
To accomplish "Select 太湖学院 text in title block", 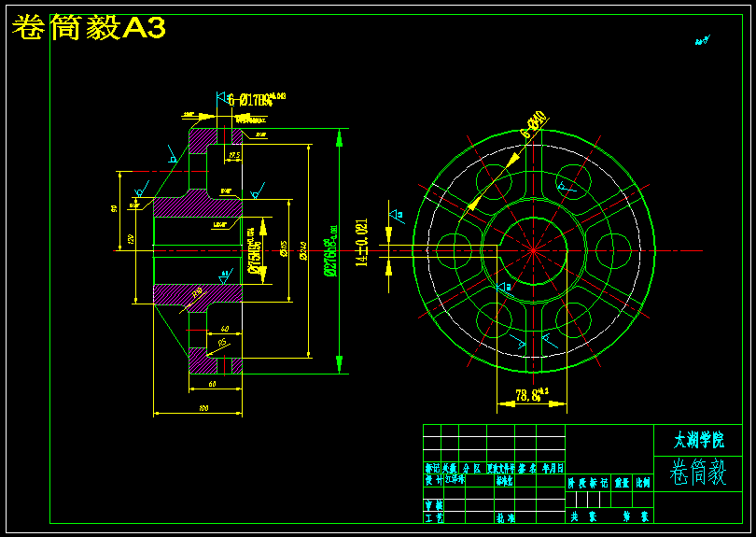I will (x=699, y=440).
